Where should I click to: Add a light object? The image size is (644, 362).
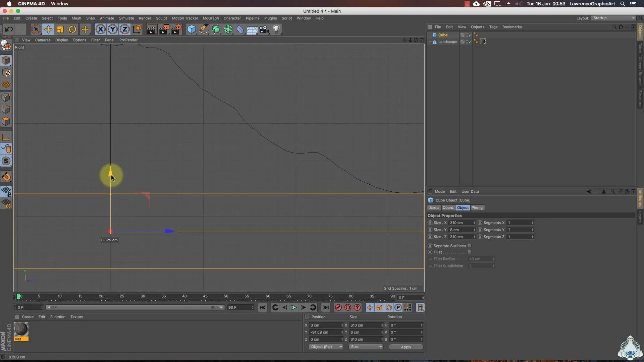click(x=276, y=29)
